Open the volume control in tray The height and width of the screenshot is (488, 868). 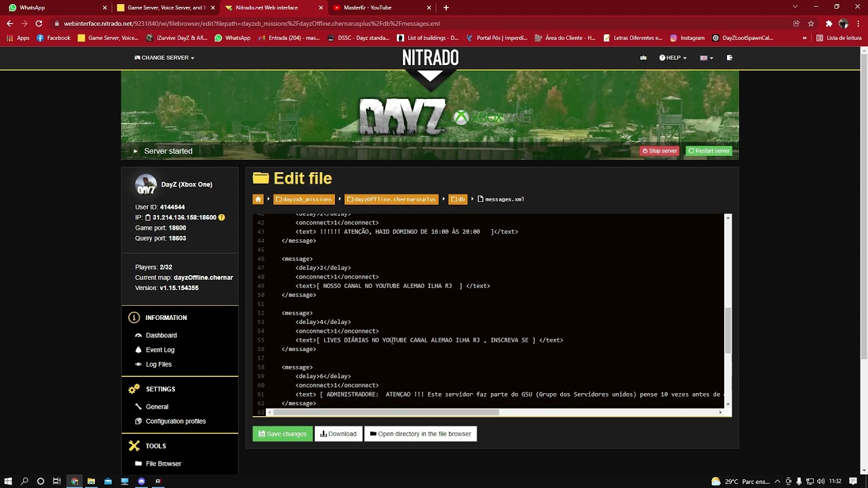(821, 481)
